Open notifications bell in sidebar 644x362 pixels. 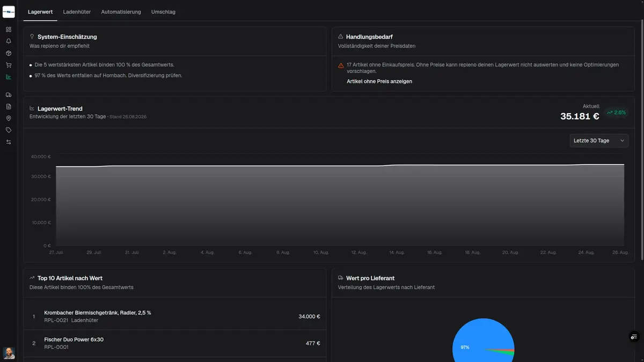(x=9, y=41)
